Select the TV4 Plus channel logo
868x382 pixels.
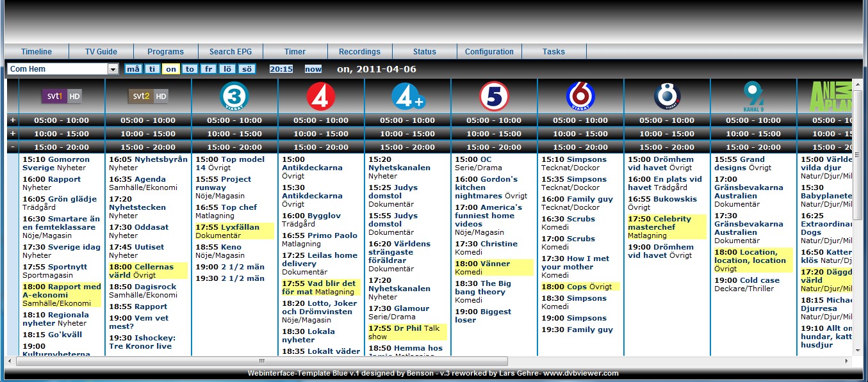[x=408, y=97]
